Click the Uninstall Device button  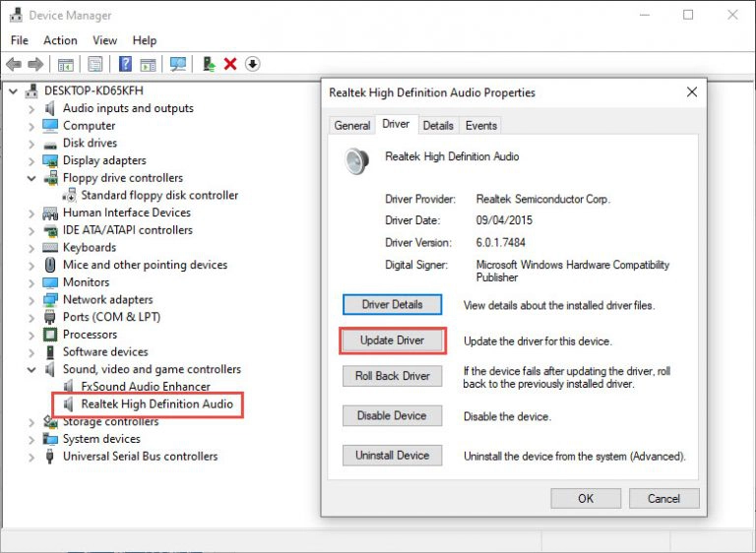[x=393, y=456]
